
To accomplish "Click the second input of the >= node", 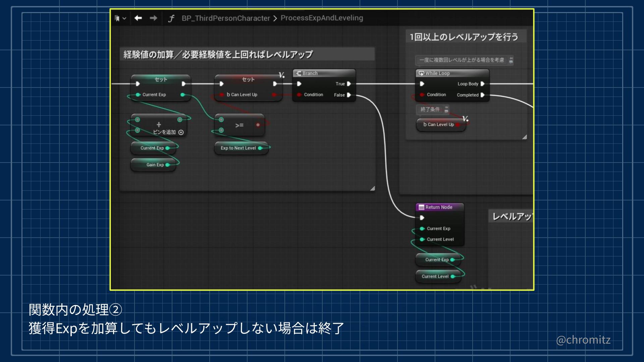I will 221,130.
